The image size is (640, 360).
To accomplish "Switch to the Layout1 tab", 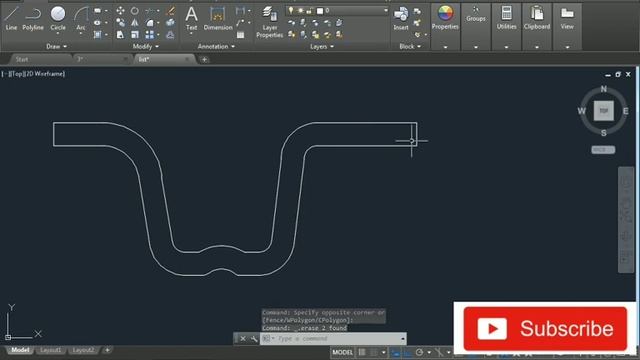I will pos(51,350).
